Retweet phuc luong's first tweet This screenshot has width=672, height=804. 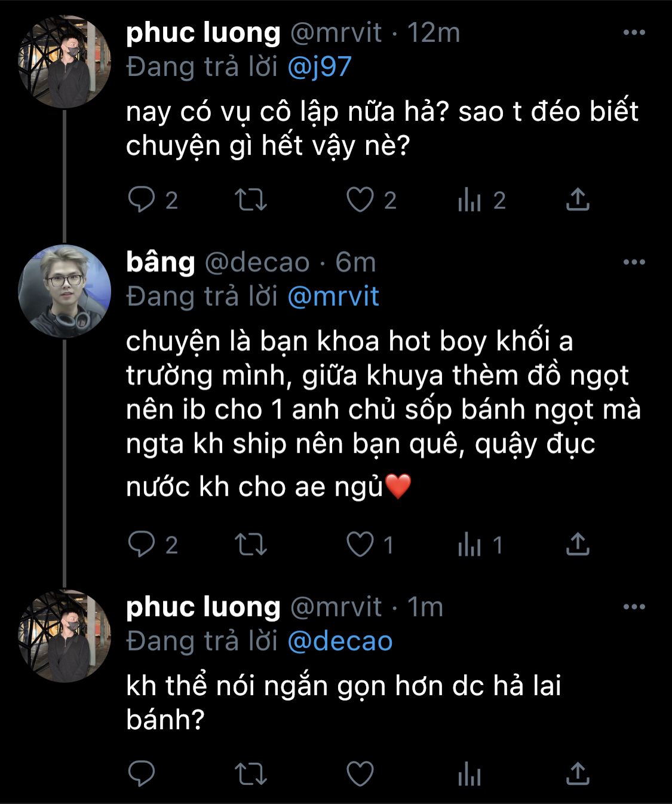tap(250, 200)
